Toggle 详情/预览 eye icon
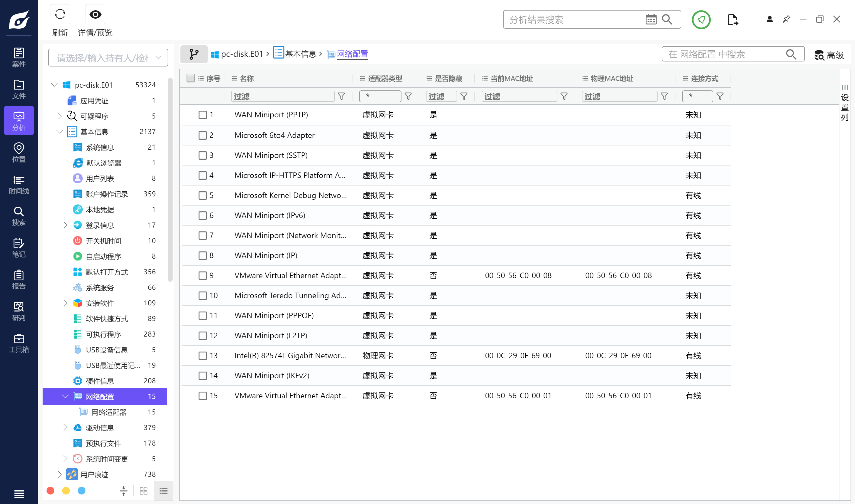 click(95, 14)
